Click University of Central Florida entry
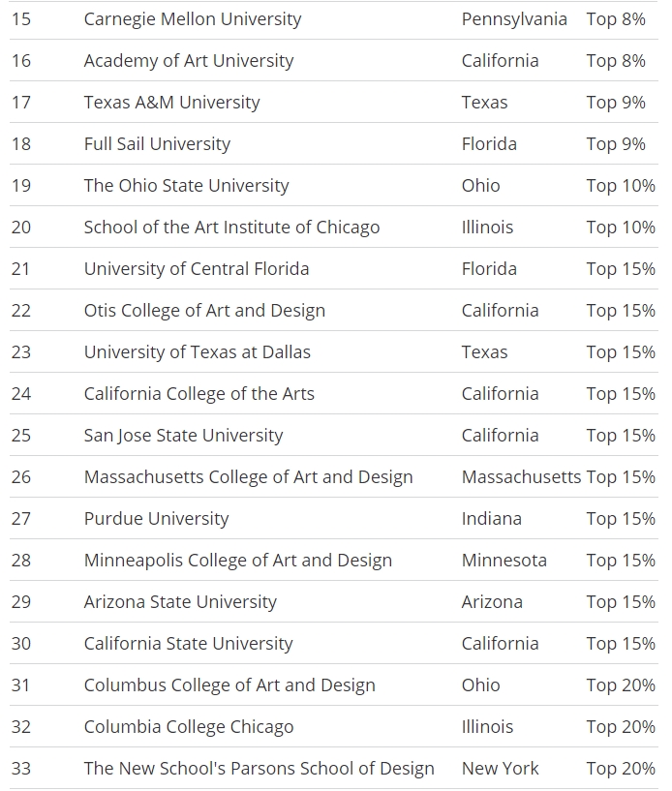Image resolution: width=672 pixels, height=791 pixels. [197, 269]
